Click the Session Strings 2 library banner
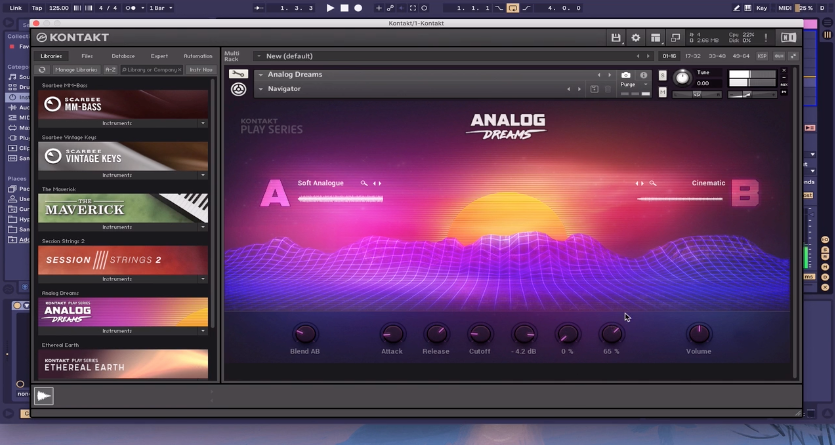This screenshot has width=835, height=445. [123, 260]
